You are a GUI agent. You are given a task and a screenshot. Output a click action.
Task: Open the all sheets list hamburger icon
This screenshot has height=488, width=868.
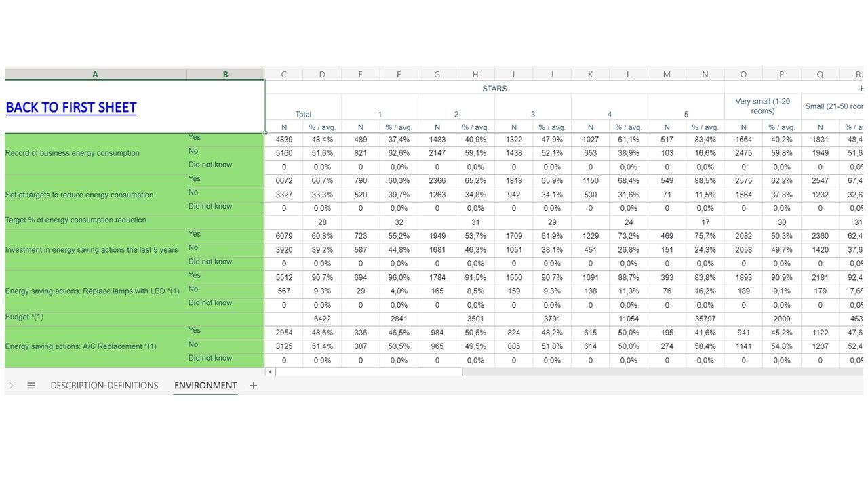tap(31, 386)
